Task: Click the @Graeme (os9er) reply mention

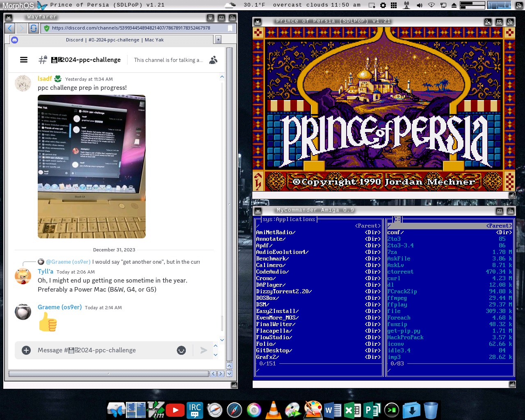Action: pyautogui.click(x=68, y=262)
